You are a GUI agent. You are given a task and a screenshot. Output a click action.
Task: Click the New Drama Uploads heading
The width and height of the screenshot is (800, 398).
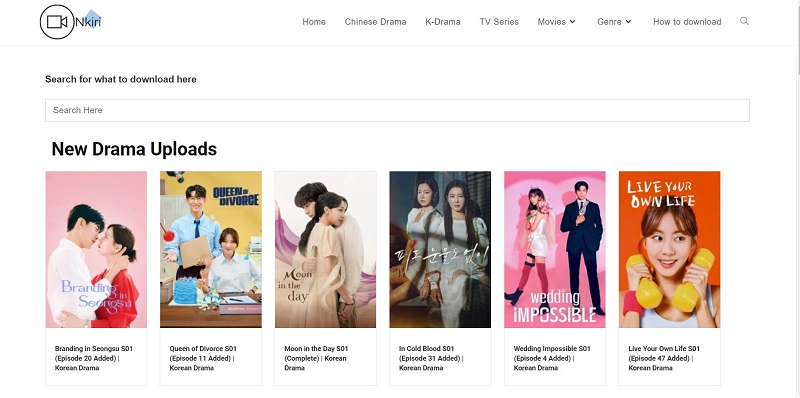click(x=134, y=149)
